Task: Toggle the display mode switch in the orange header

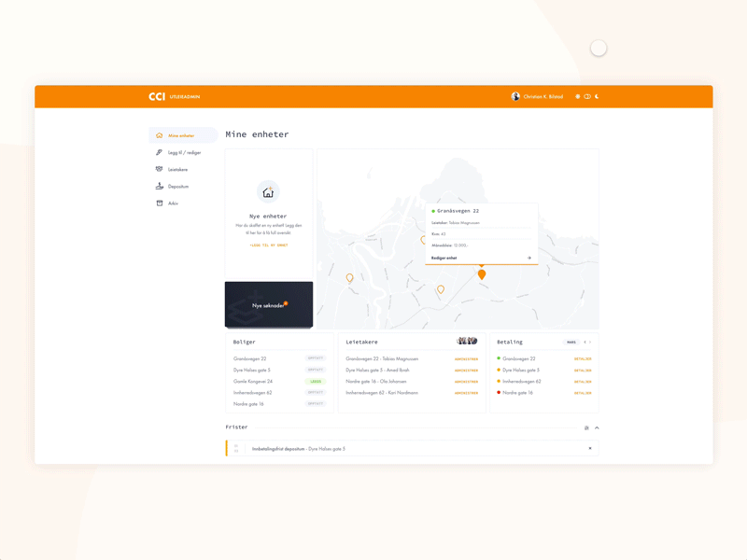Action: [x=587, y=96]
